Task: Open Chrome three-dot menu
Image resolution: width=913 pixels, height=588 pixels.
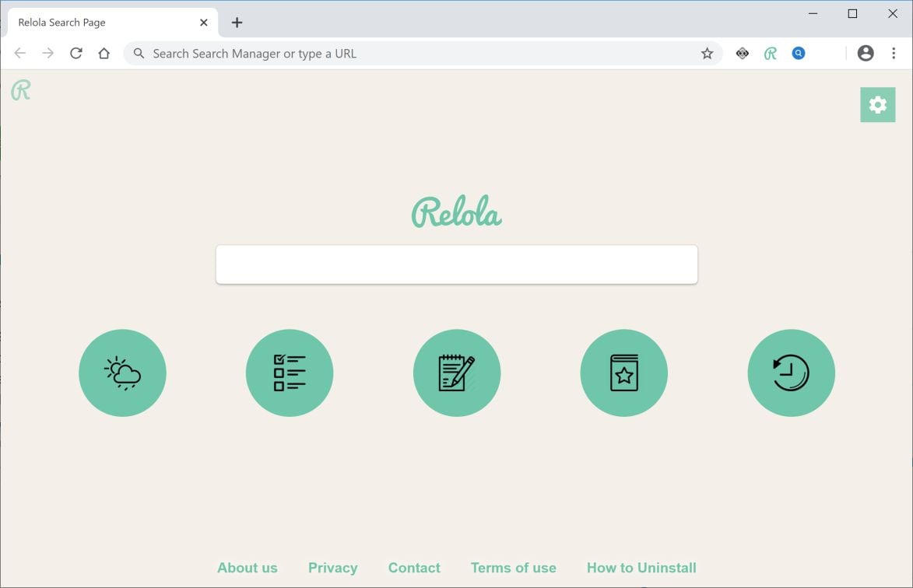Action: [894, 54]
